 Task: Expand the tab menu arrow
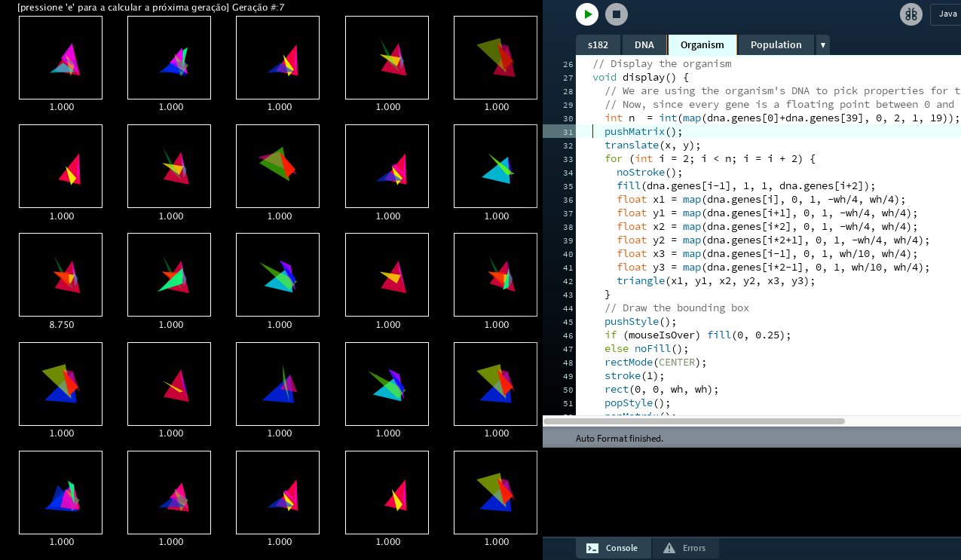pyautogui.click(x=822, y=45)
